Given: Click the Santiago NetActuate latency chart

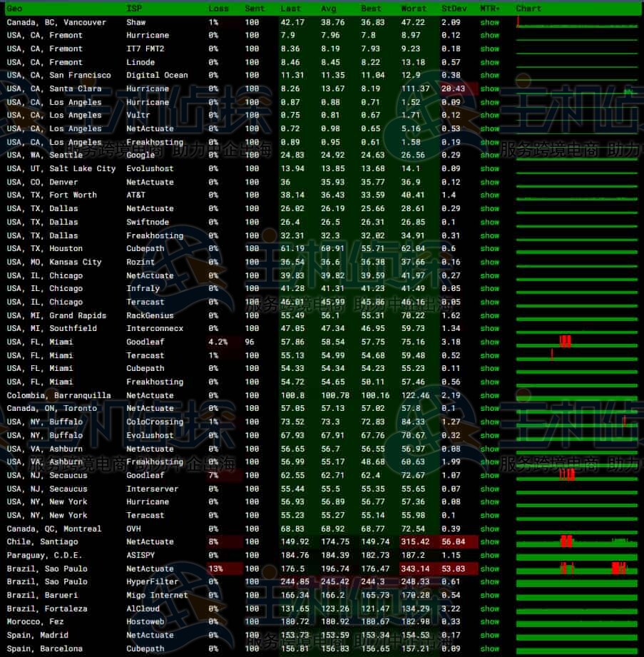Looking at the screenshot, I should click(576, 541).
